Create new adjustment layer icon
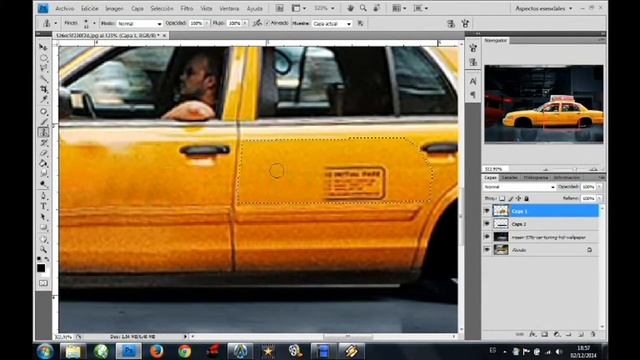This screenshot has width=640, height=360. point(557,334)
